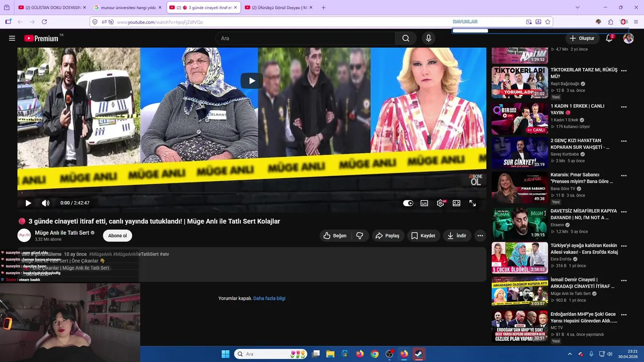Like the video with Beğen
The width and height of the screenshot is (644, 362).
[335, 235]
